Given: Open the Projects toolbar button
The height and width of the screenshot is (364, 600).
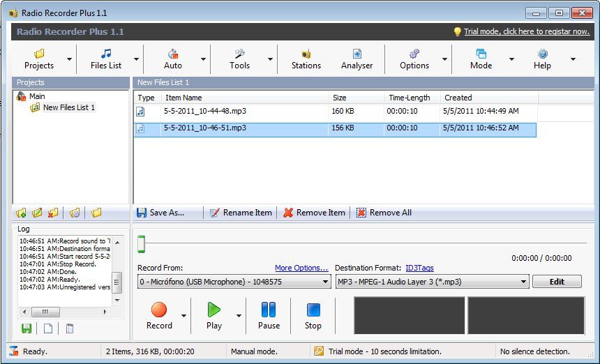Looking at the screenshot, I should tap(39, 59).
